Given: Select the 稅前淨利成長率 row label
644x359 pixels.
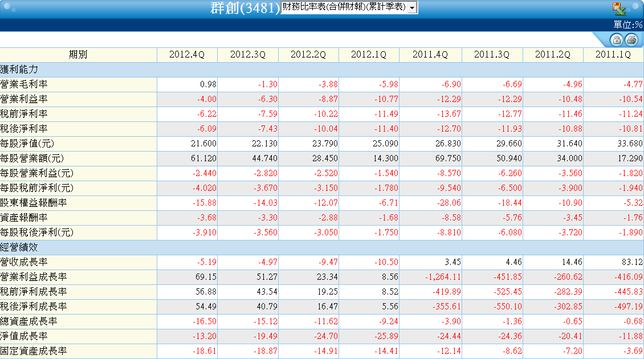Looking at the screenshot, I should click(33, 292).
